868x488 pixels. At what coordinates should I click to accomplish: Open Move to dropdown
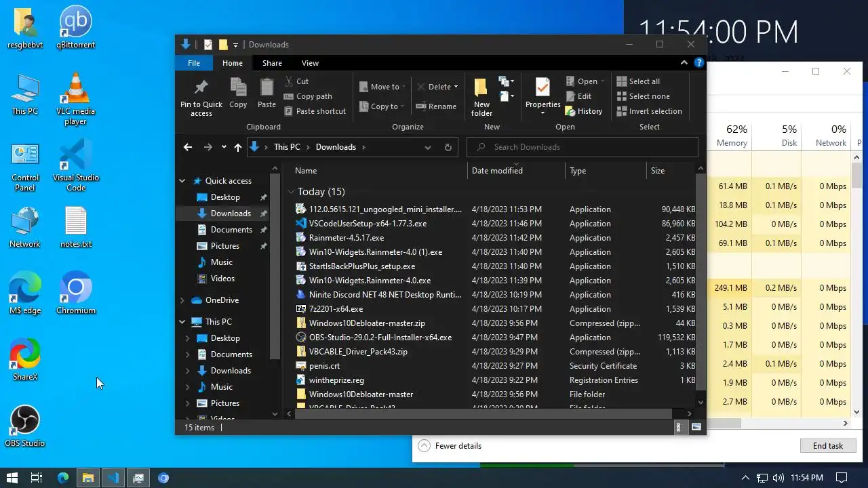384,87
